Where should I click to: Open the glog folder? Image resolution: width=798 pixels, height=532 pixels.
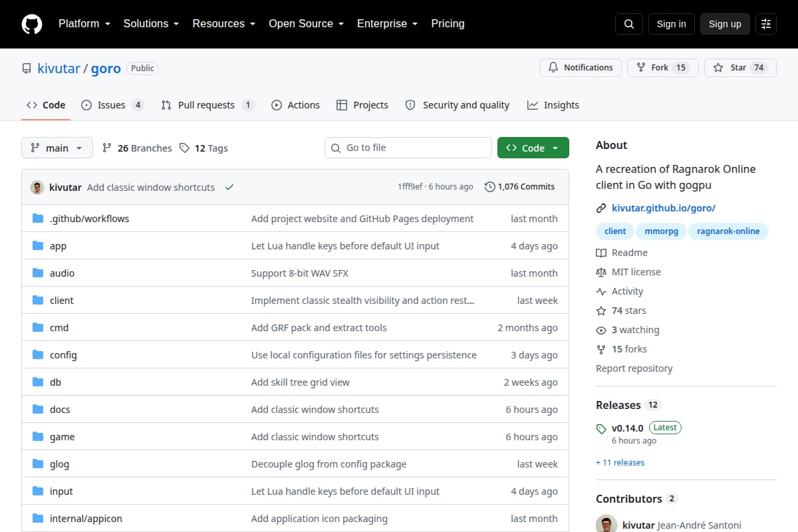[x=59, y=464]
